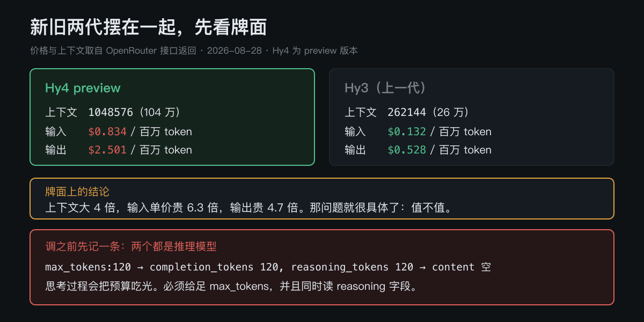The image size is (644, 322).
Task: Click the 上下文 label in Hy4 card
Action: 61,113
